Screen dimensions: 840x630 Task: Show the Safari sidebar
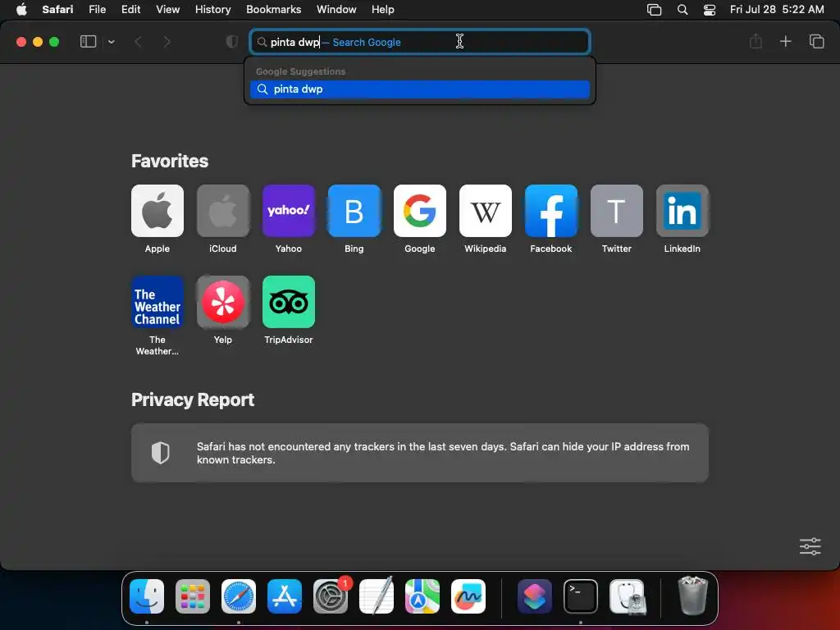point(88,42)
